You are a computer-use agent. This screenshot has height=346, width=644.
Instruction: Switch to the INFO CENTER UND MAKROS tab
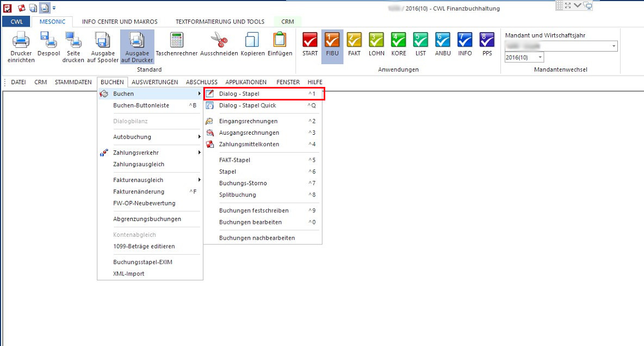[120, 22]
